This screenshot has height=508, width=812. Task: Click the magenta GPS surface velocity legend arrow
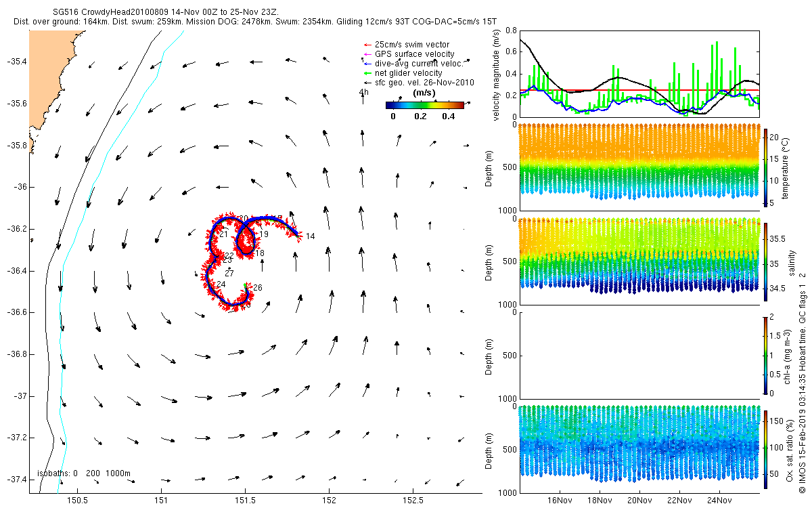(x=367, y=54)
